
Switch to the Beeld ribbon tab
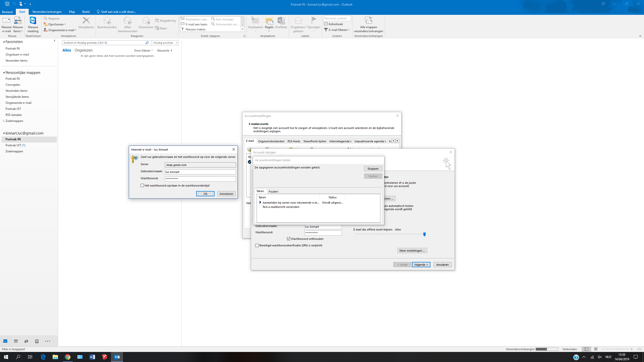click(x=86, y=12)
